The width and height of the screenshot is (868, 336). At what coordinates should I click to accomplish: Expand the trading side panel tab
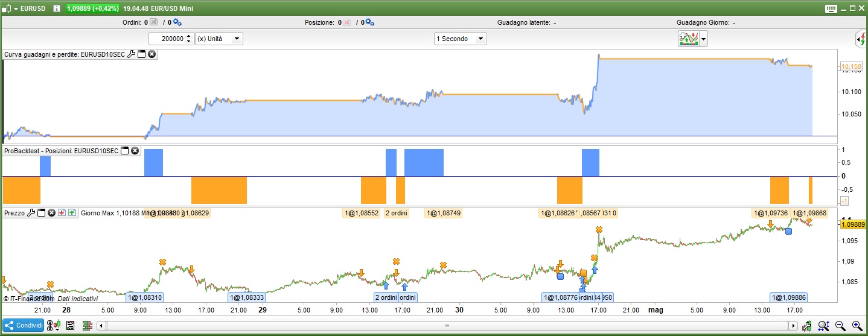pos(861,40)
